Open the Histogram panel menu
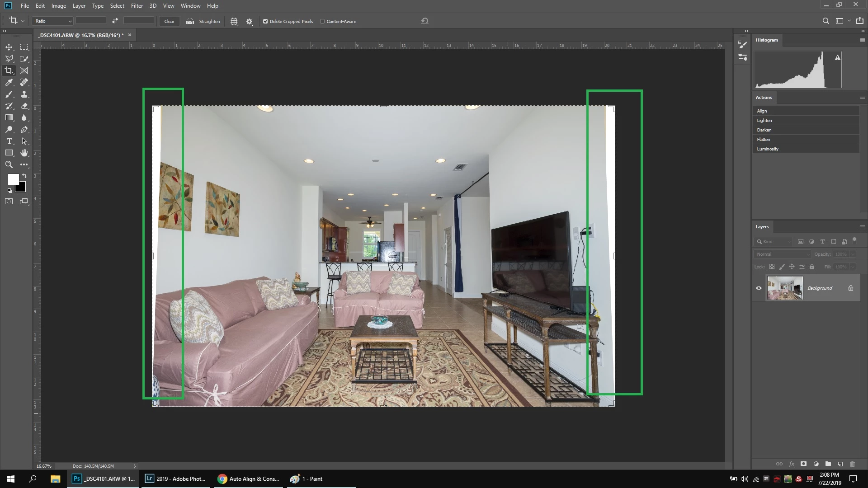Viewport: 868px width, 488px height. [862, 40]
